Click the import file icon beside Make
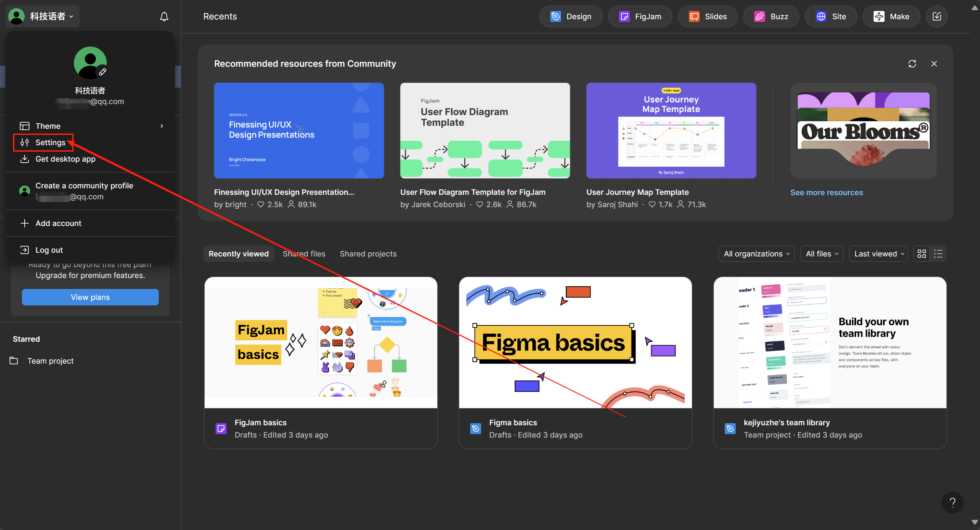The image size is (980, 530). (x=937, y=16)
